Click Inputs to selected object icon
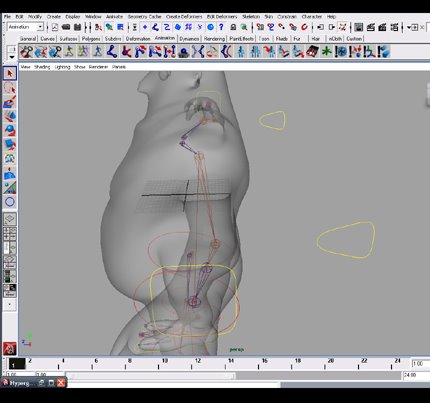430x403 pixels. point(320,27)
